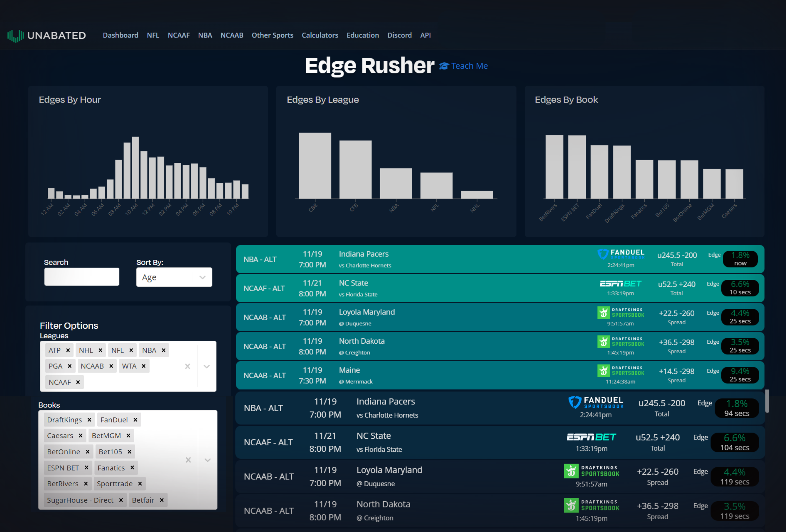Click the ESPN BET logo in the 104 secs row

(x=591, y=437)
